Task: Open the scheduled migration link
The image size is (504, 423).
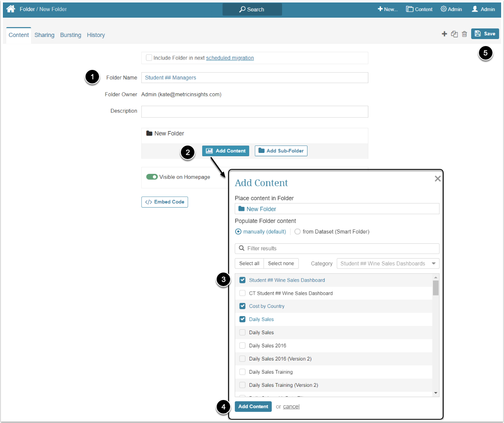Action: (x=230, y=58)
